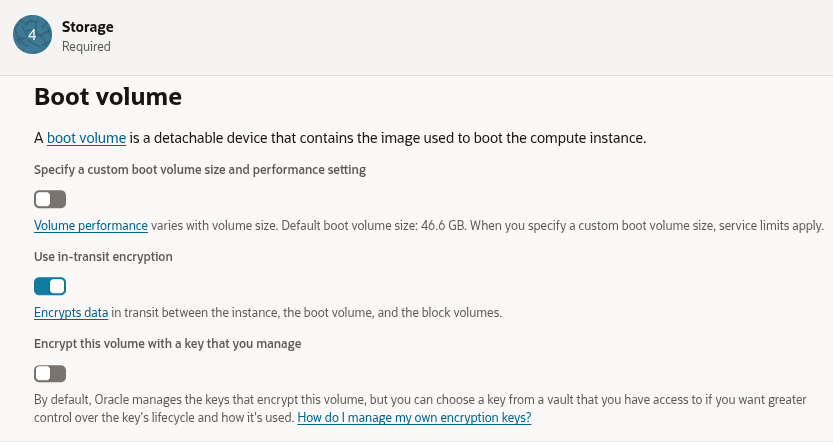Click the Boot volume section heading
Image resolution: width=833 pixels, height=445 pixels.
coord(107,97)
